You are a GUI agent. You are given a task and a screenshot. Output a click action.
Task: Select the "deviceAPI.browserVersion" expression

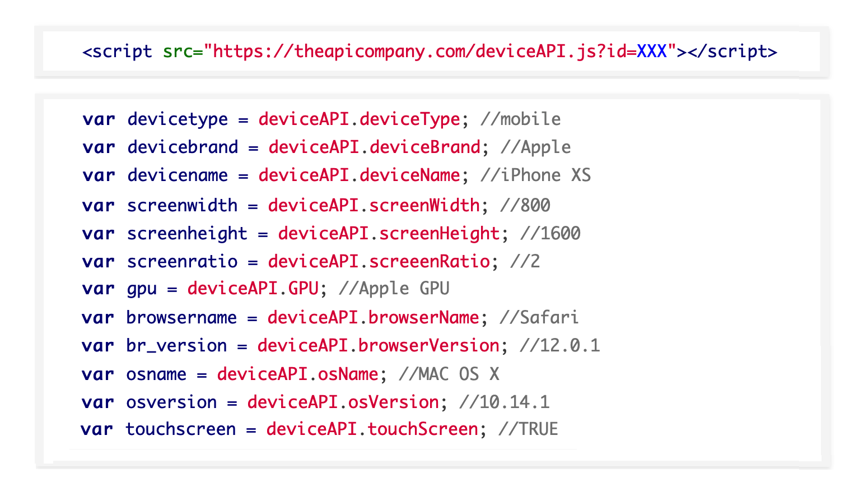coord(378,346)
